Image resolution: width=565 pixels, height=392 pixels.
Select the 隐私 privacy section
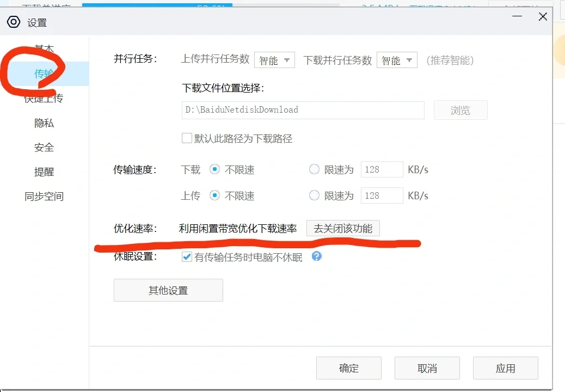(44, 123)
